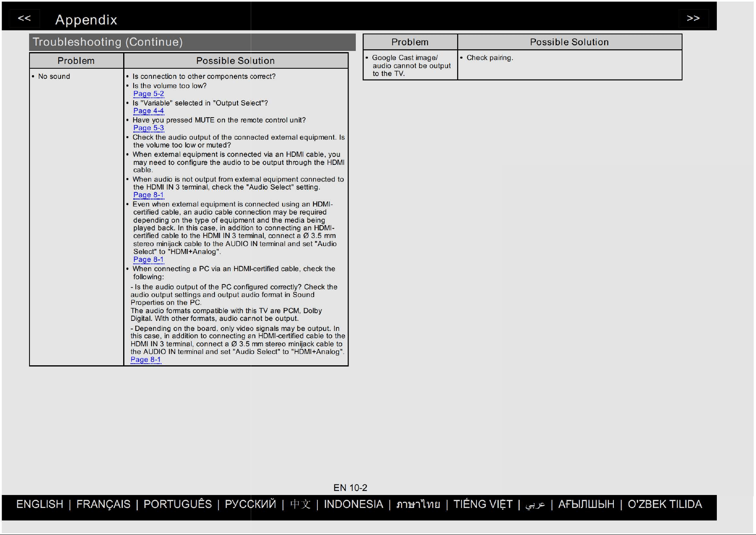Open Page 5-2 link about volume
Image resolution: width=756 pixels, height=535 pixels.
[149, 94]
